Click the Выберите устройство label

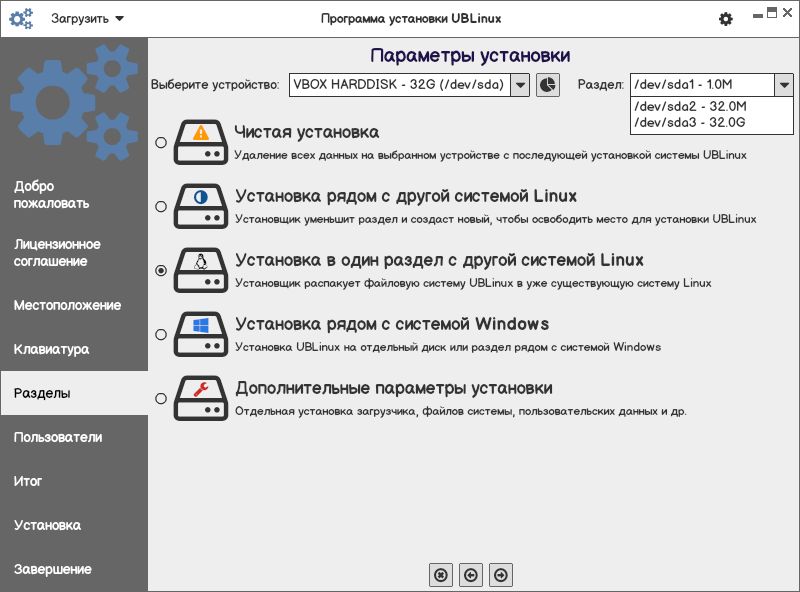[215, 85]
